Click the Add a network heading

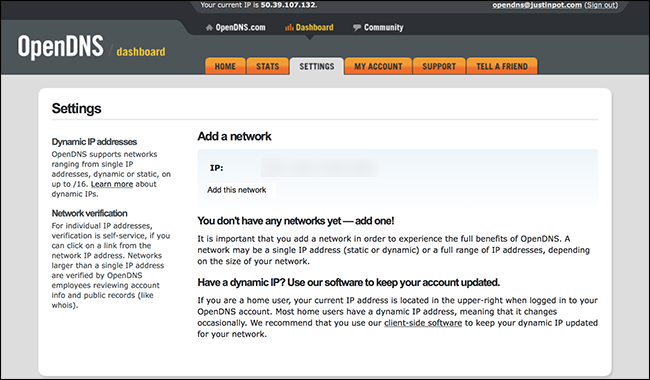click(234, 136)
